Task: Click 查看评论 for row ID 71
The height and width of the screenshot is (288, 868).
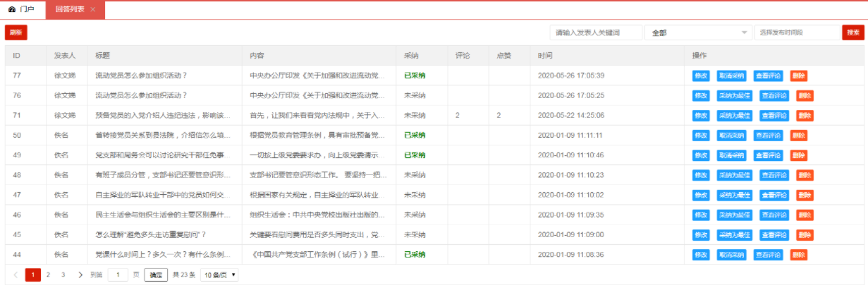Action: 774,116
